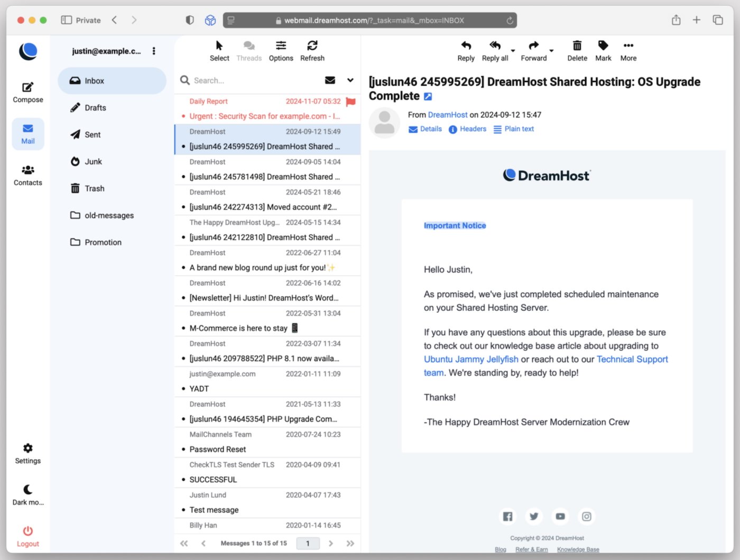Click the page number input field

308,543
